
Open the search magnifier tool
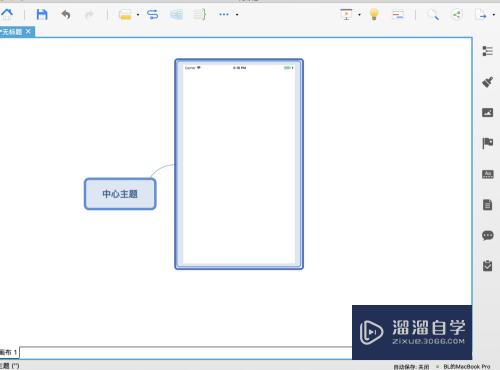point(433,15)
